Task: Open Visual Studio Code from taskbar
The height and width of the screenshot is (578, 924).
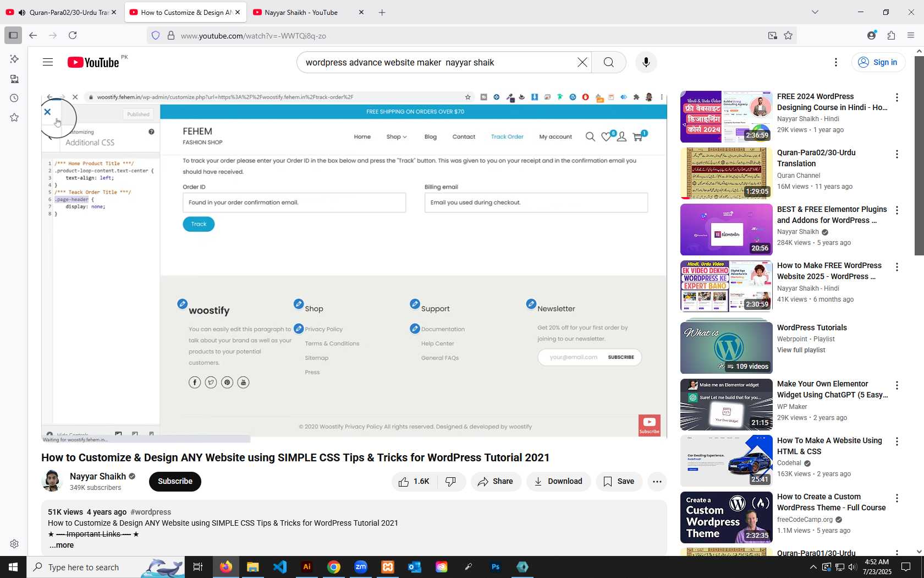Action: 280,567
